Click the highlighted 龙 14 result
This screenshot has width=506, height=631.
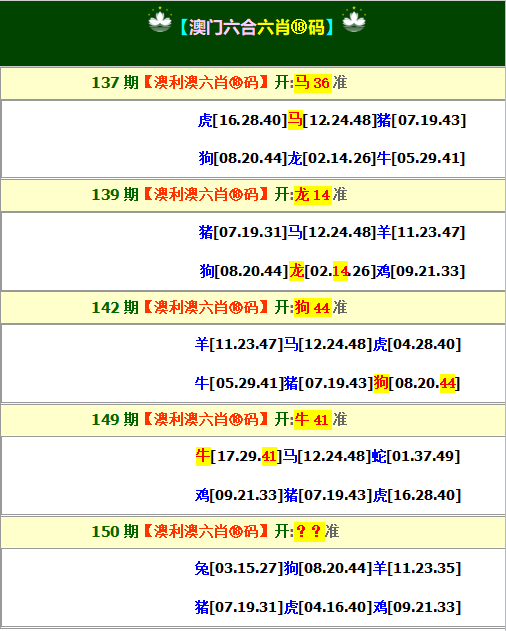[x=313, y=195]
